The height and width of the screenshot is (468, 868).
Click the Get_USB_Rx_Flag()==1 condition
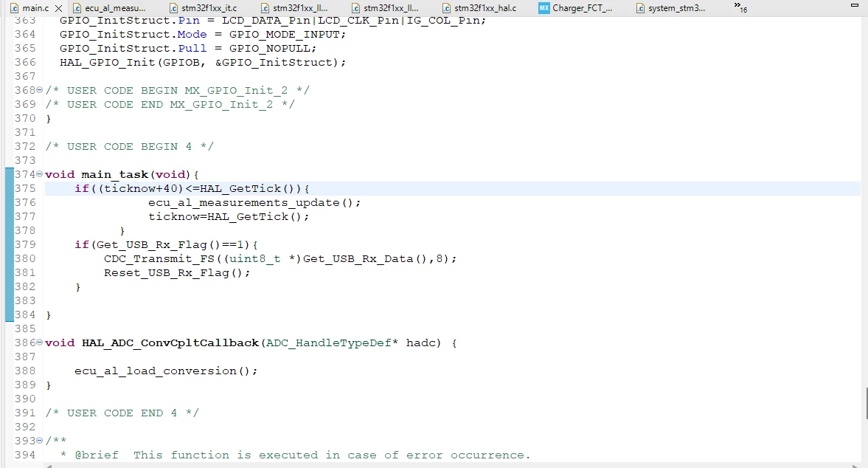(x=167, y=245)
